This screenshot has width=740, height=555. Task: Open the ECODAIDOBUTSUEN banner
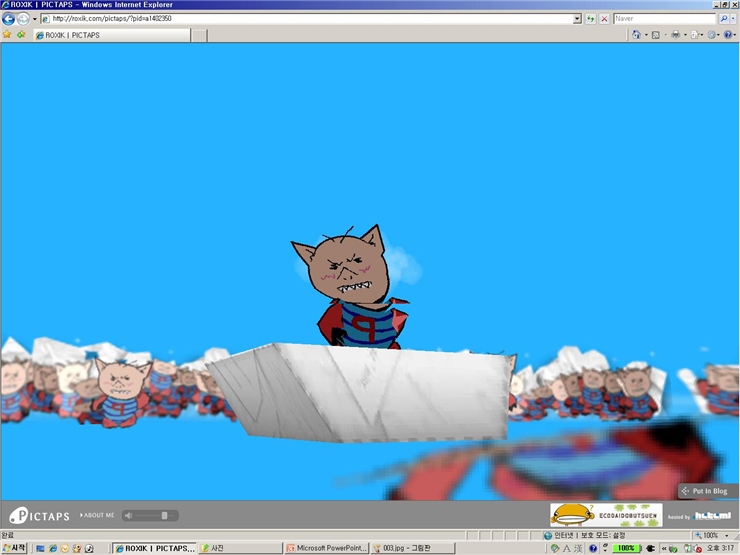click(x=606, y=515)
